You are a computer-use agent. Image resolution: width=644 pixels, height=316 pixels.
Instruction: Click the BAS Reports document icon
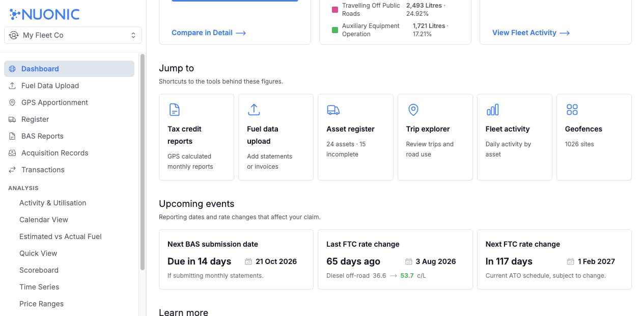(x=12, y=136)
